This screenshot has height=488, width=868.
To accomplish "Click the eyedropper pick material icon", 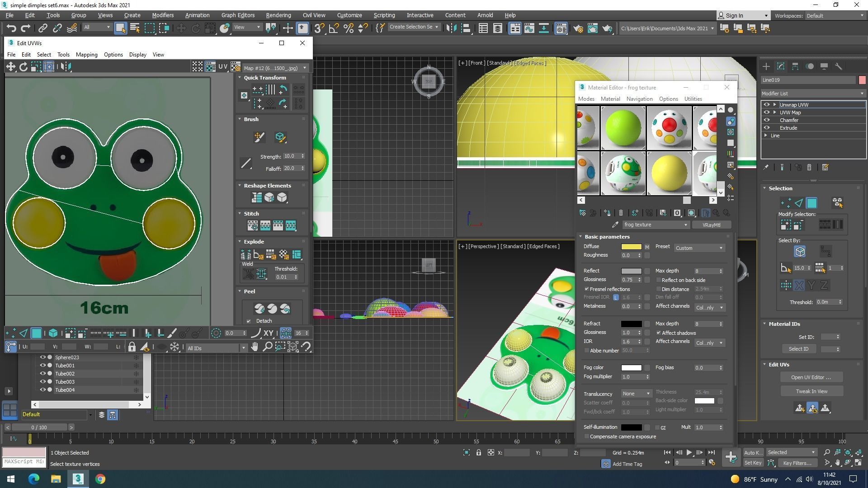I will 615,225.
